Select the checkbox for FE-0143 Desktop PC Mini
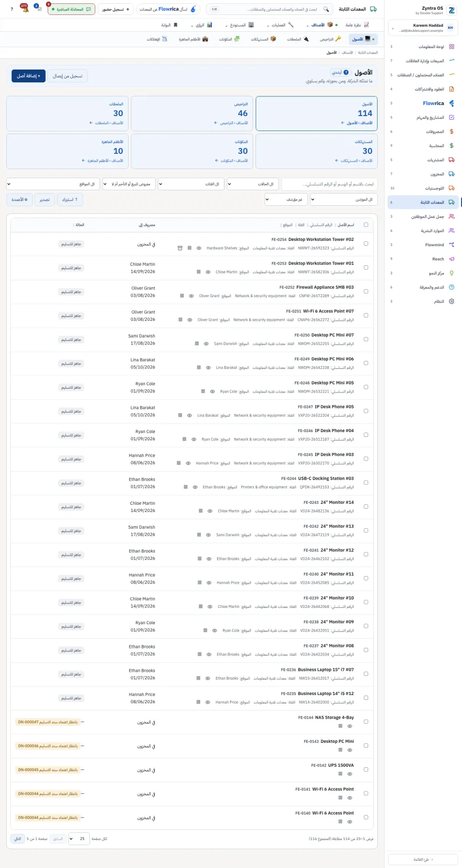Image resolution: width=462 pixels, height=868 pixels. [366, 746]
